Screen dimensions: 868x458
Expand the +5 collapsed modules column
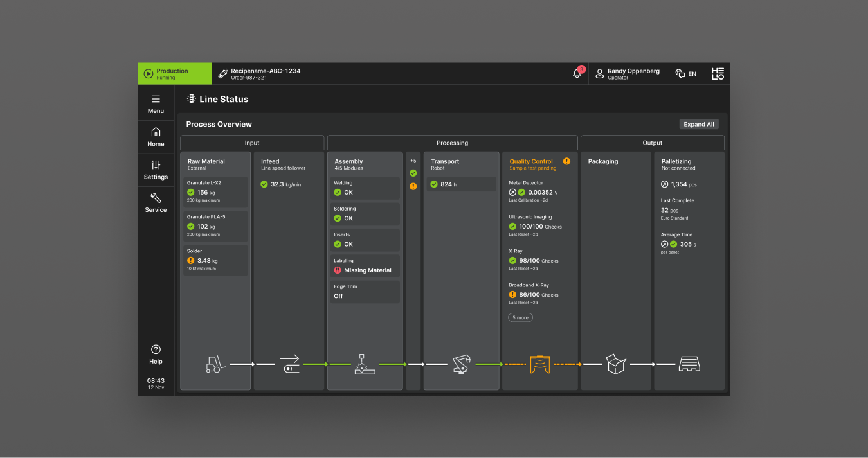pyautogui.click(x=413, y=161)
